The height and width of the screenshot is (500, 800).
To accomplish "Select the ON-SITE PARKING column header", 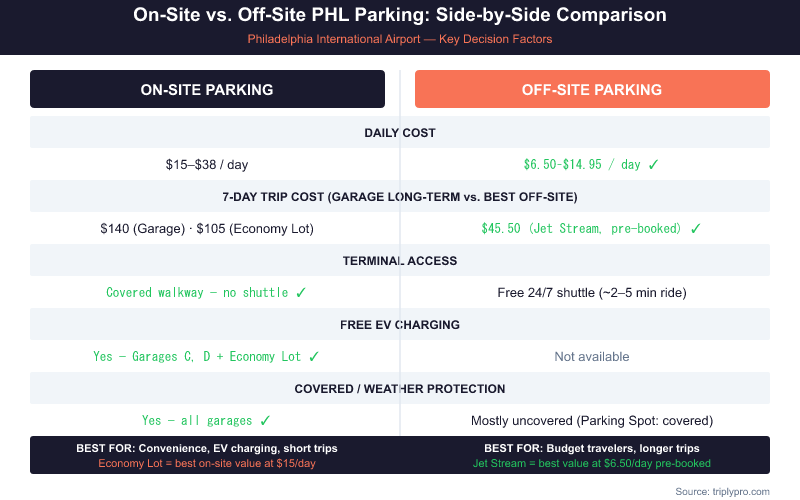I will click(x=207, y=89).
